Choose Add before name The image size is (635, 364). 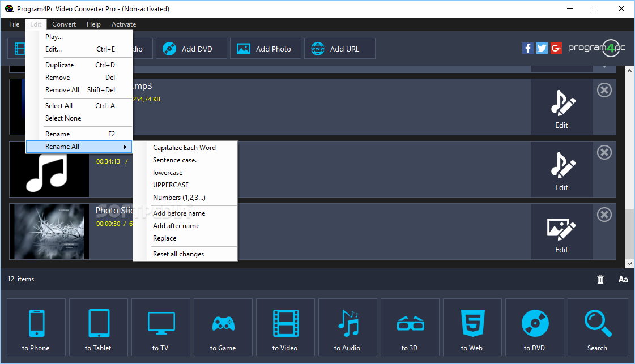185,213
